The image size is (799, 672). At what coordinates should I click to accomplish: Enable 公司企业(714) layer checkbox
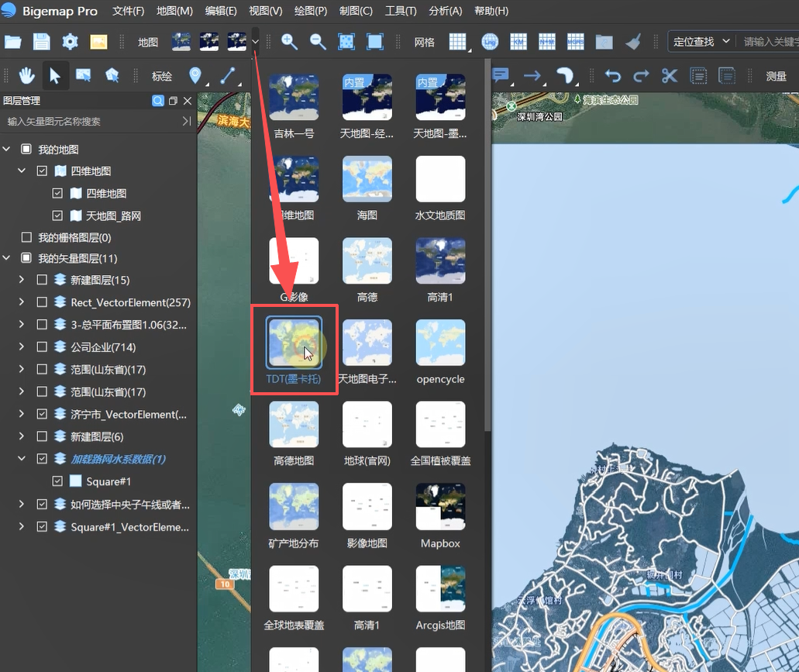(43, 347)
